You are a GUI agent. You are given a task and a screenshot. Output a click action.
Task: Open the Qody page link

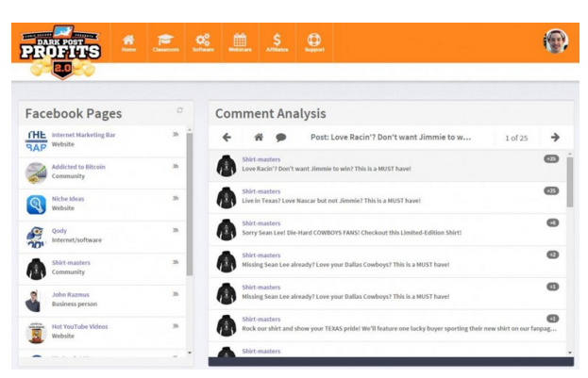(x=59, y=231)
